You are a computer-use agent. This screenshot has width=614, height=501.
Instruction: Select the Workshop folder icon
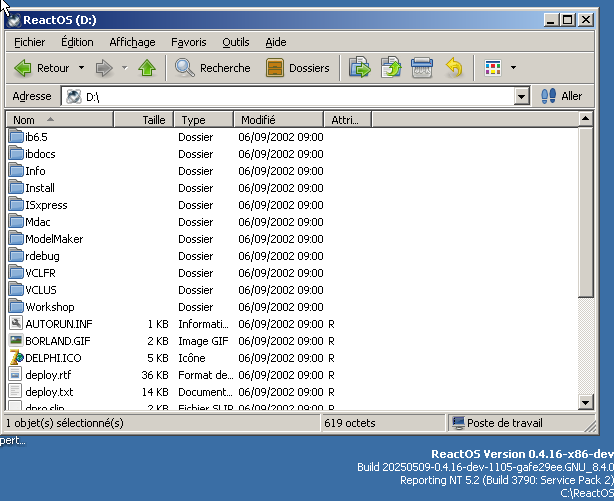(16, 307)
